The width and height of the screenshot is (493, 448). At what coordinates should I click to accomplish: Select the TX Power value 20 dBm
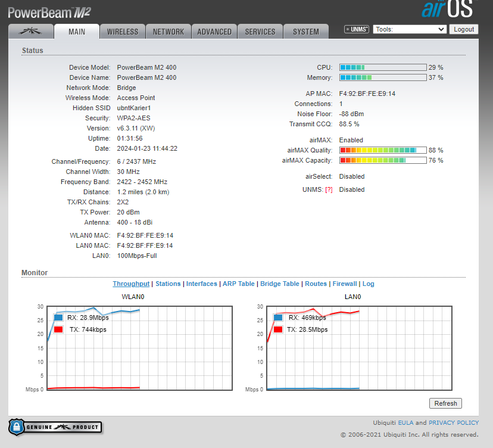coord(128,212)
